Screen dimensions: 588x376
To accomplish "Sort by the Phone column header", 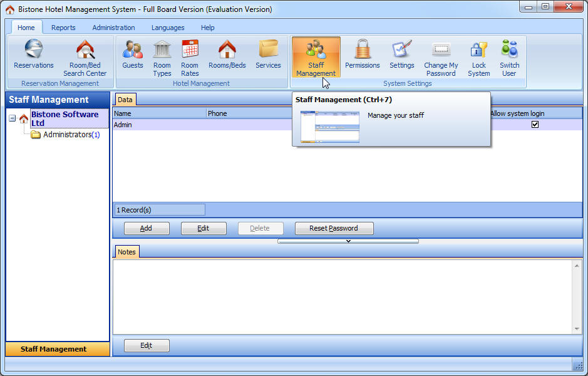I will pyautogui.click(x=249, y=113).
